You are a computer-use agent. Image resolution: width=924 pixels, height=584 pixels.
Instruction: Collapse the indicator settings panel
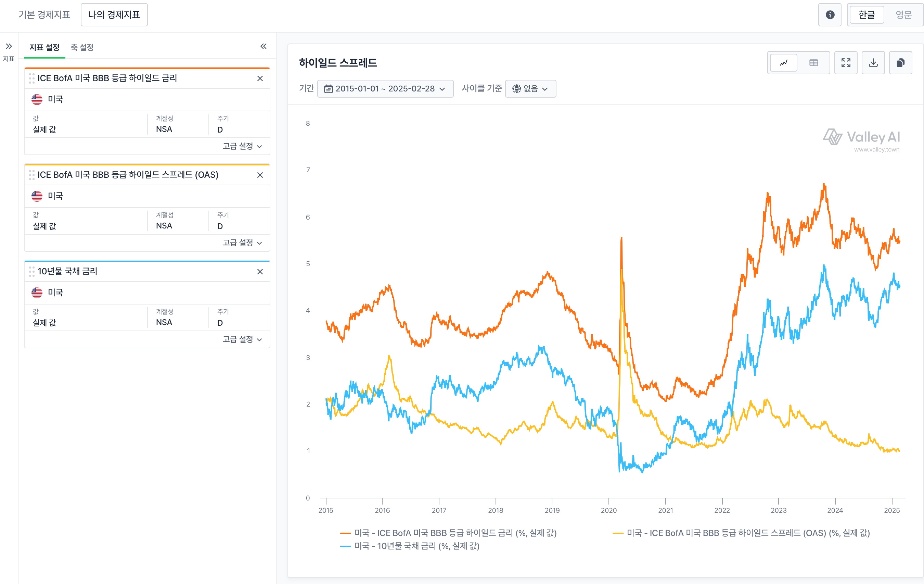click(263, 47)
